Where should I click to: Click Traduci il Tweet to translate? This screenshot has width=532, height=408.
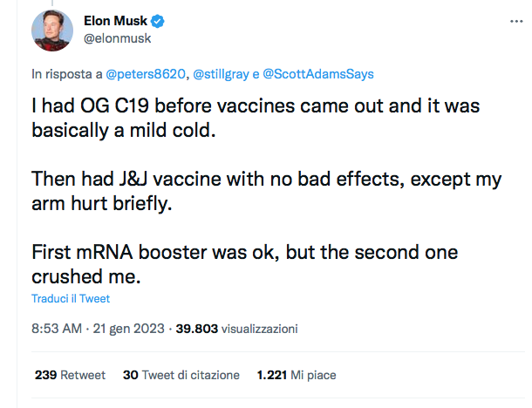point(71,298)
